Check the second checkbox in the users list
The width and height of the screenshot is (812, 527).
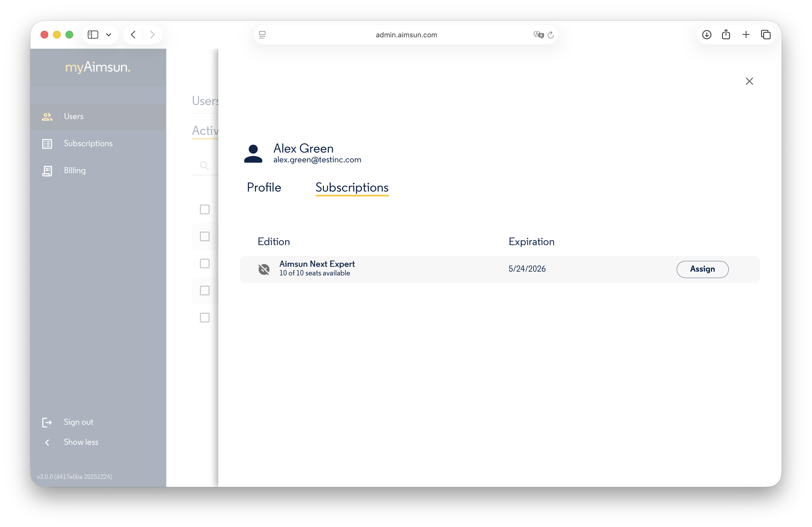point(204,236)
